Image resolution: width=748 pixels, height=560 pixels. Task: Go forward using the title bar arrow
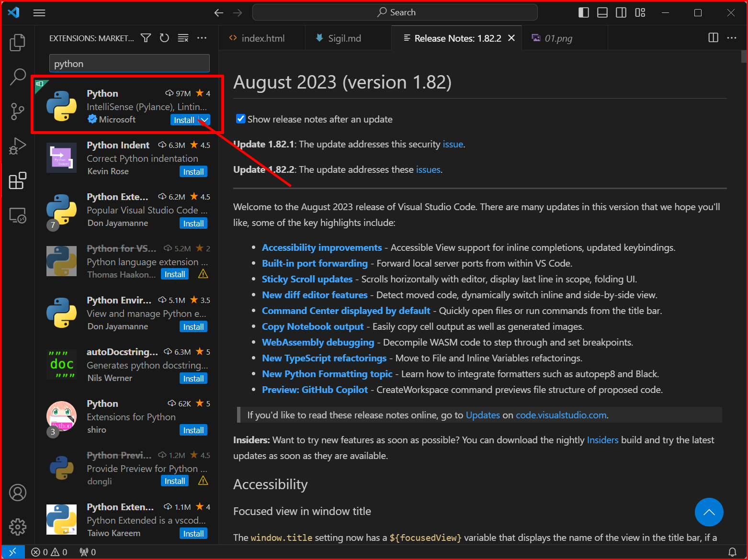coord(238,13)
